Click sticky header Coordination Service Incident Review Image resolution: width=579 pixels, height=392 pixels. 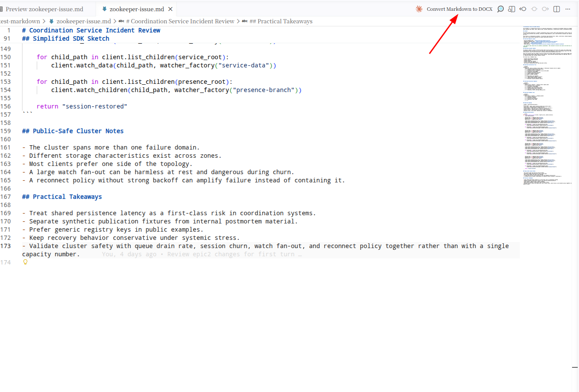[91, 30]
